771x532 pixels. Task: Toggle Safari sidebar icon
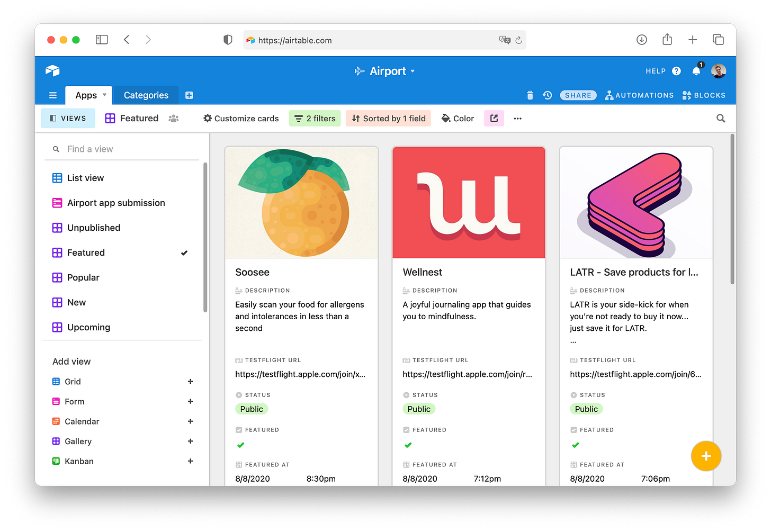click(x=102, y=40)
